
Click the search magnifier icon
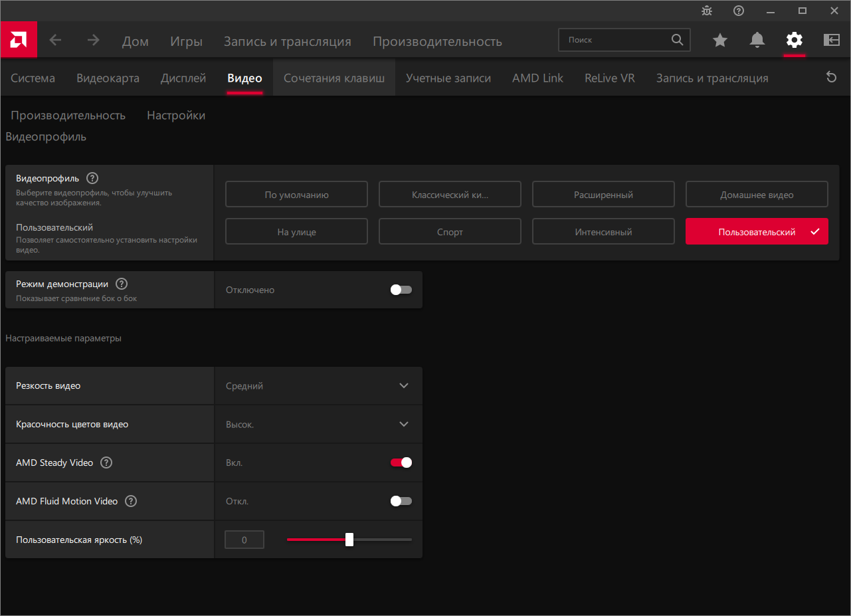coord(677,40)
